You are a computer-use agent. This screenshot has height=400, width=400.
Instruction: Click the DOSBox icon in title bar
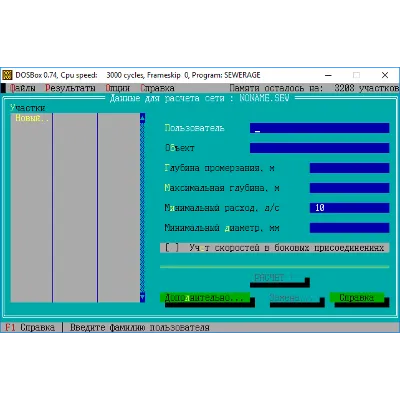pyautogui.click(x=7, y=75)
